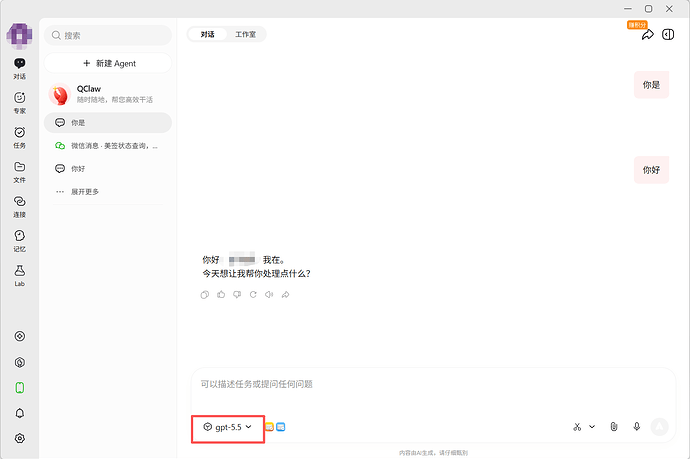Click the send button in input box

click(x=659, y=426)
